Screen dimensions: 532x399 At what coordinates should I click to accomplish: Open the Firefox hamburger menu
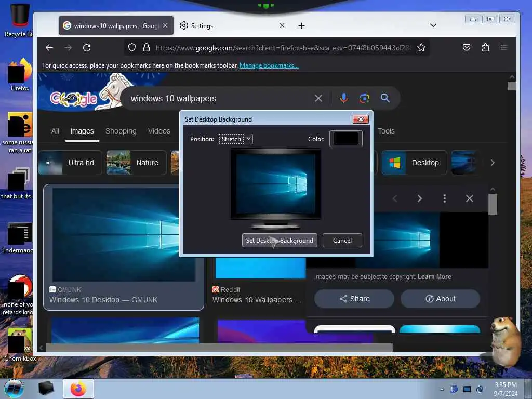tap(504, 47)
